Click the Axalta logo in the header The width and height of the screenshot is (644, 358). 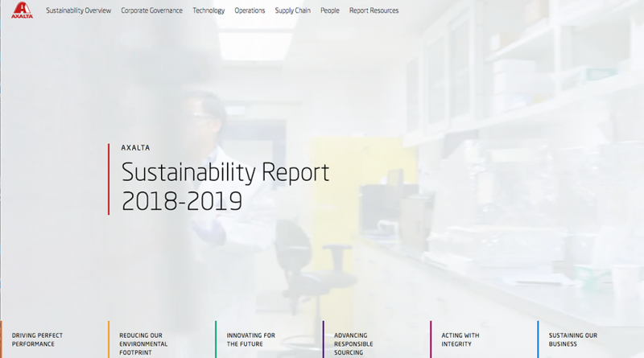pyautogui.click(x=23, y=10)
